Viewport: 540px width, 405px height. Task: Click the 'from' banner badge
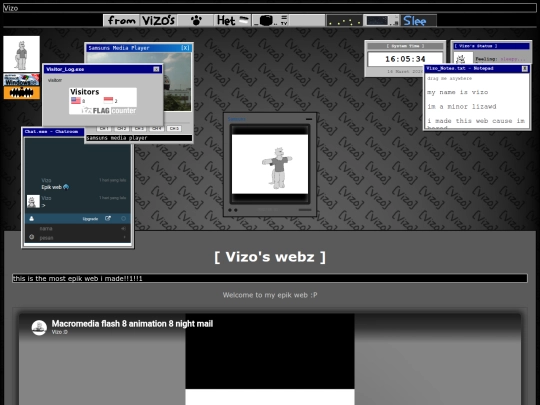(121, 21)
